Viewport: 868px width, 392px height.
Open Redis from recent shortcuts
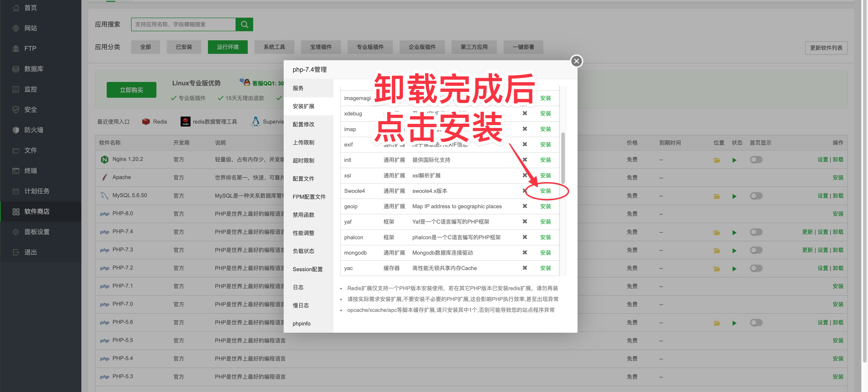(x=154, y=122)
